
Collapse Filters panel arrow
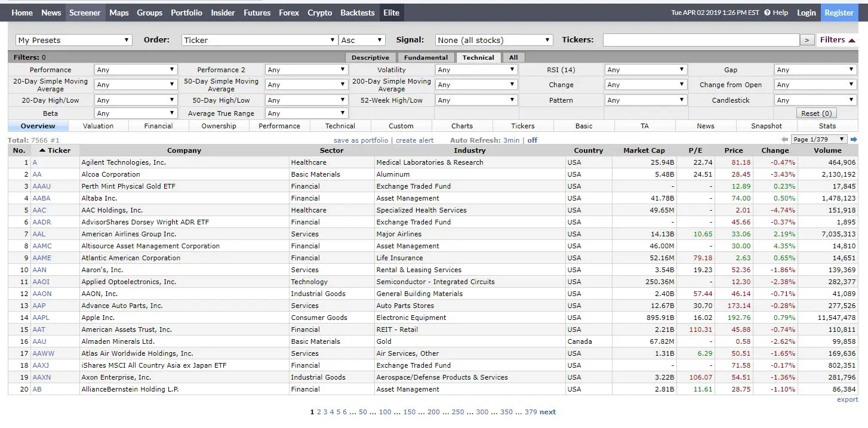coord(852,40)
